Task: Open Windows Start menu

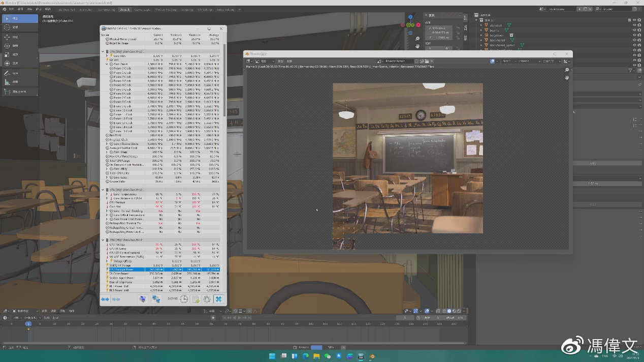Action: (x=273, y=356)
